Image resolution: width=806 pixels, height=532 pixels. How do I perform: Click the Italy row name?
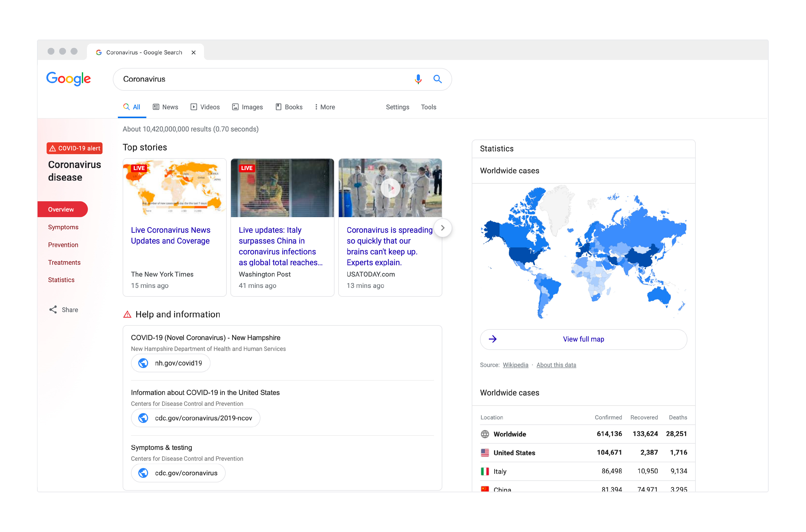pyautogui.click(x=500, y=471)
